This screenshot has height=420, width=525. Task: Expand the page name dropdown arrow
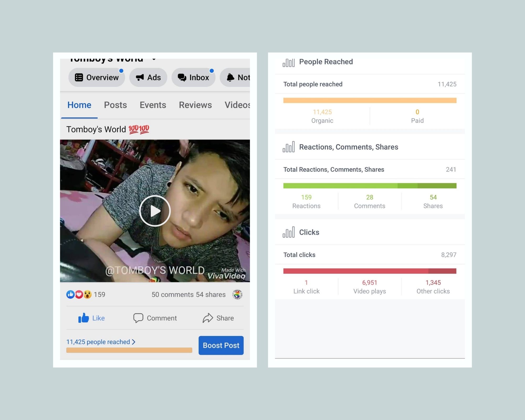(154, 59)
